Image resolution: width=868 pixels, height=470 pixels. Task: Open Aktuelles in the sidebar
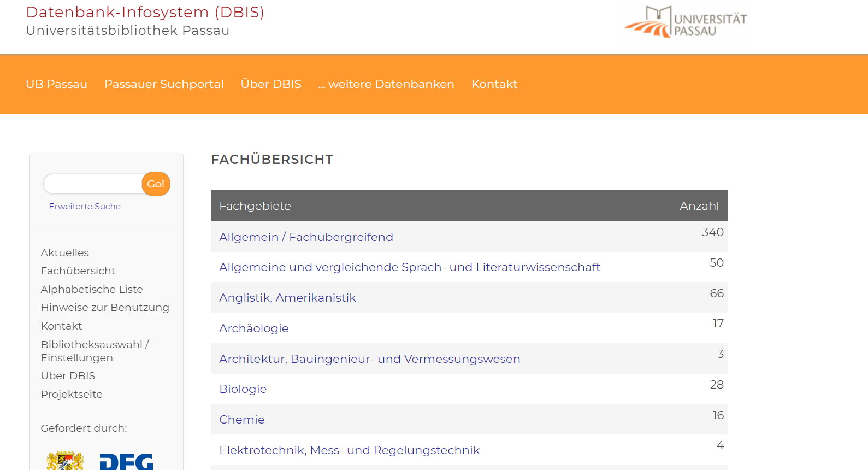[64, 252]
